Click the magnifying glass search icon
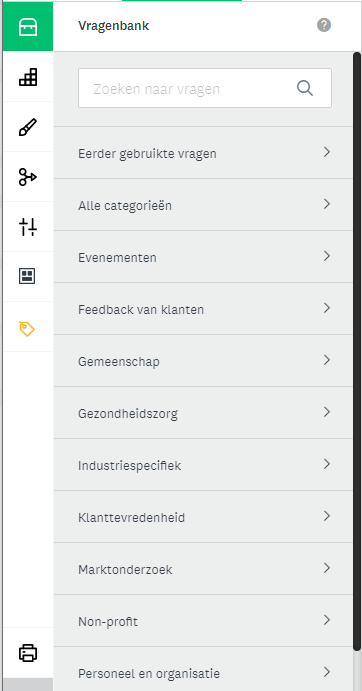This screenshot has height=691, width=362. pos(305,88)
